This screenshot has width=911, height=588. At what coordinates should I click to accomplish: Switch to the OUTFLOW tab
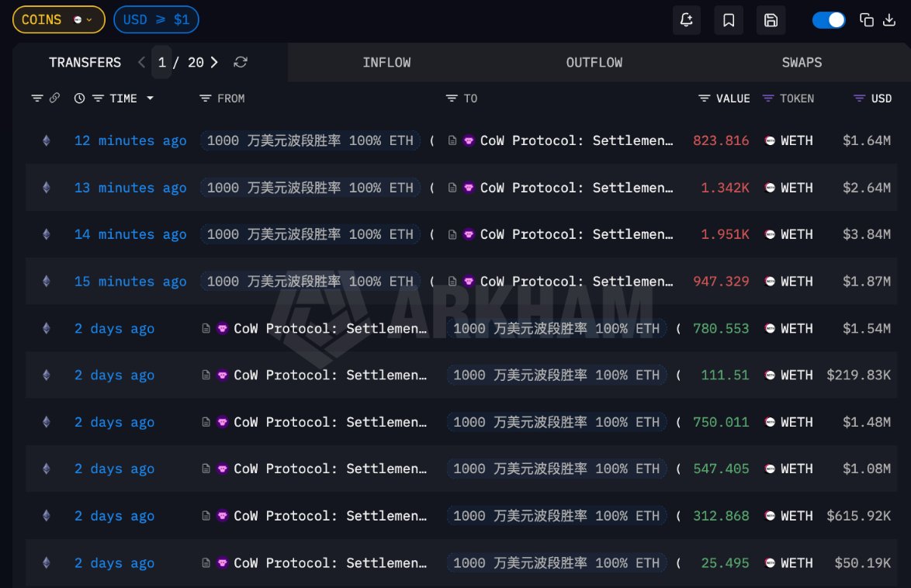[594, 62]
